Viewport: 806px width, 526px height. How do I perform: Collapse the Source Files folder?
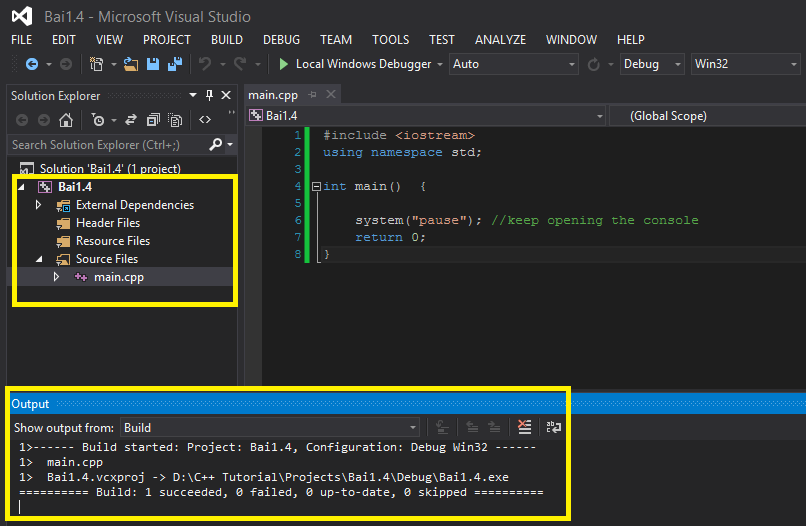pos(39,259)
